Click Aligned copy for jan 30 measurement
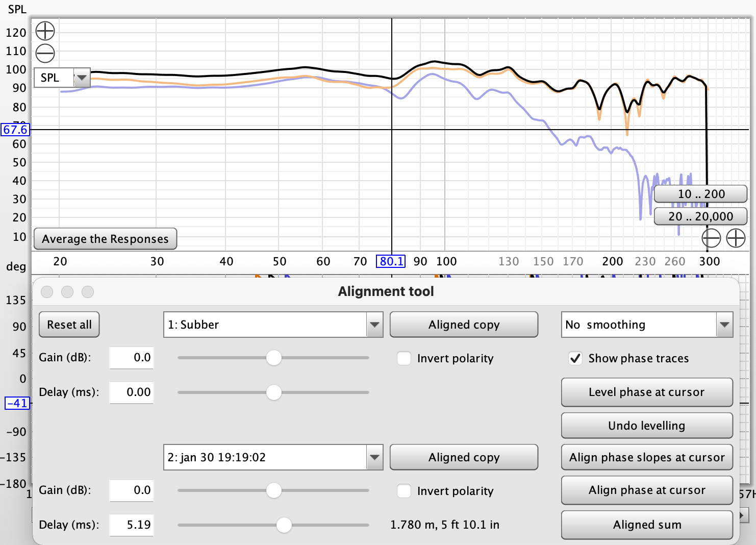 pyautogui.click(x=464, y=457)
